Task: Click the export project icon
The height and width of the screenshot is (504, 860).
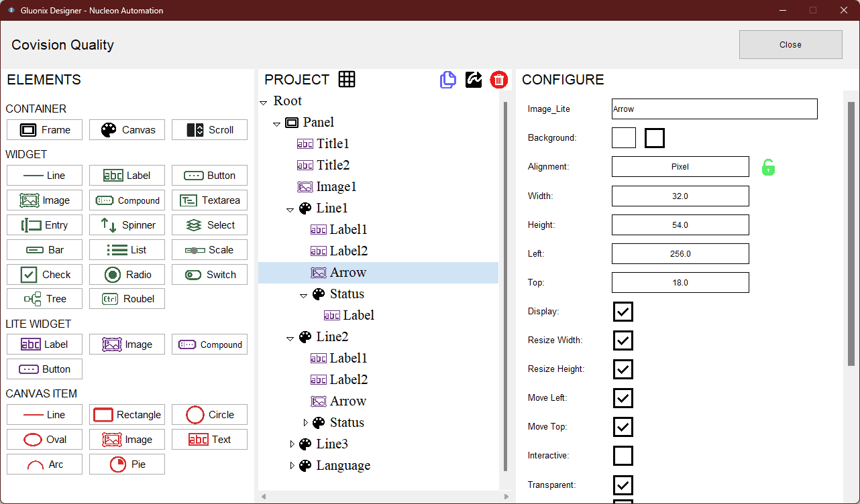Action: click(474, 79)
